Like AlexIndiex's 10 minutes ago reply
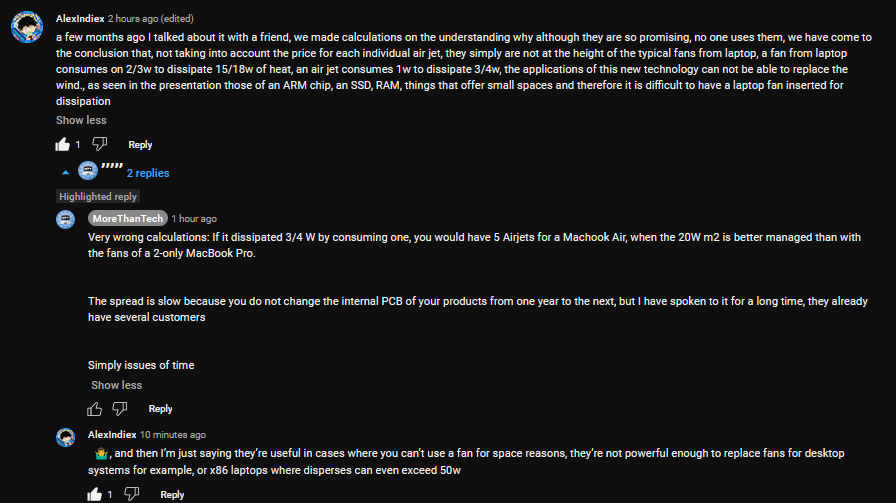Image resolution: width=896 pixels, height=503 pixels. (x=95, y=494)
